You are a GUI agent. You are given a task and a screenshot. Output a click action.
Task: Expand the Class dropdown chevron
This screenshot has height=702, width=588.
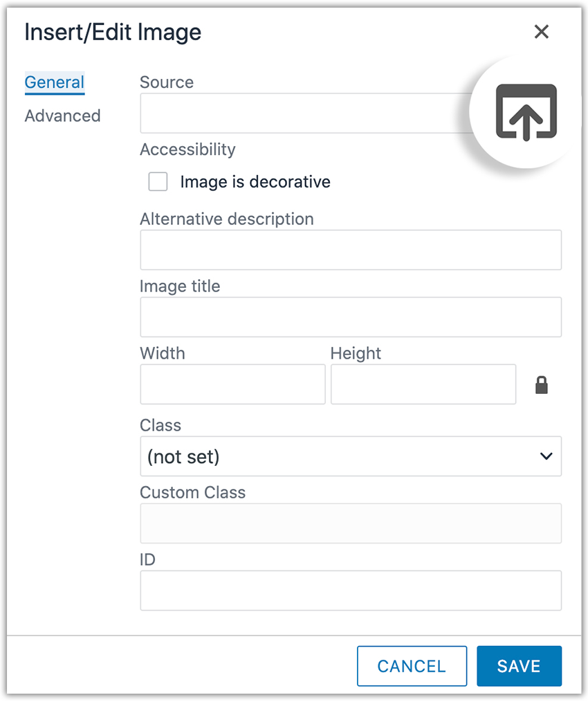[x=546, y=456]
